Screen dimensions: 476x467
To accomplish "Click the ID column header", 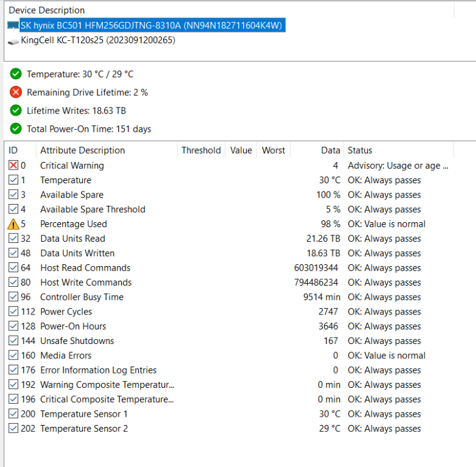I will click(20, 150).
